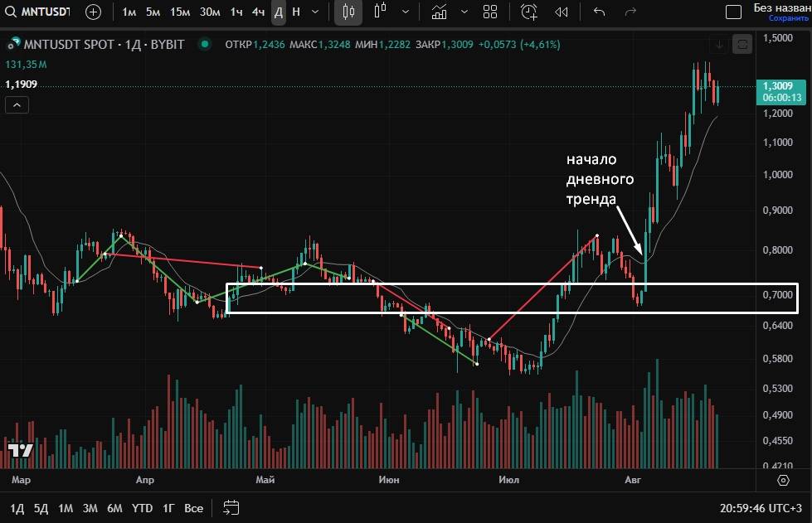Expand the dropdown arrow after chart style icons
Viewport: 812px width, 523px height.
[405, 12]
